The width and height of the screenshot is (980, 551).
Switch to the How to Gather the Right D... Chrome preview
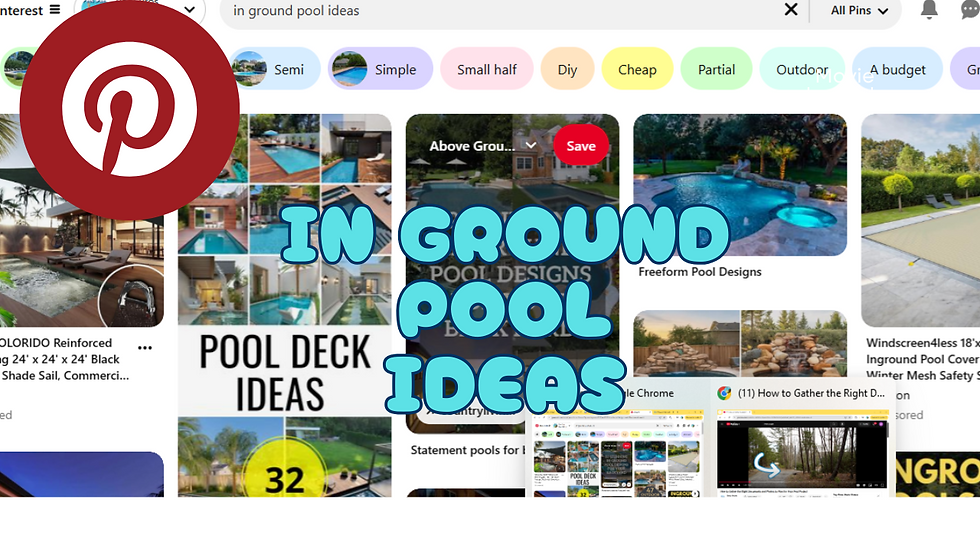[x=802, y=439]
